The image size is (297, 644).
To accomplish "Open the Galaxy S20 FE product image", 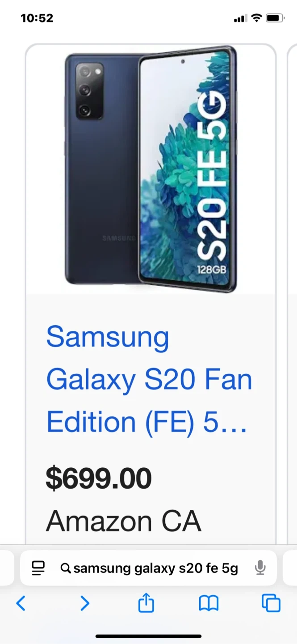I will click(151, 170).
